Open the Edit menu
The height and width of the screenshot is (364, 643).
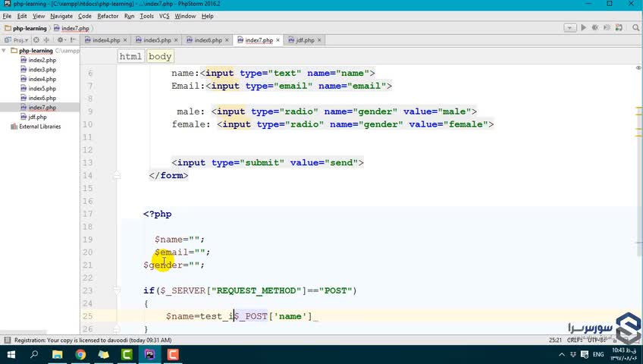pyautogui.click(x=22, y=16)
